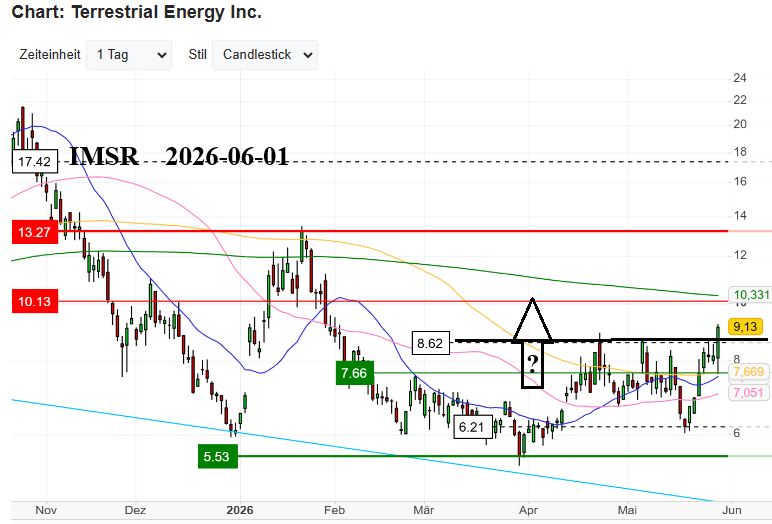Click the '2026' label on time axis
Viewport: 772px width, 524px height.
point(240,510)
